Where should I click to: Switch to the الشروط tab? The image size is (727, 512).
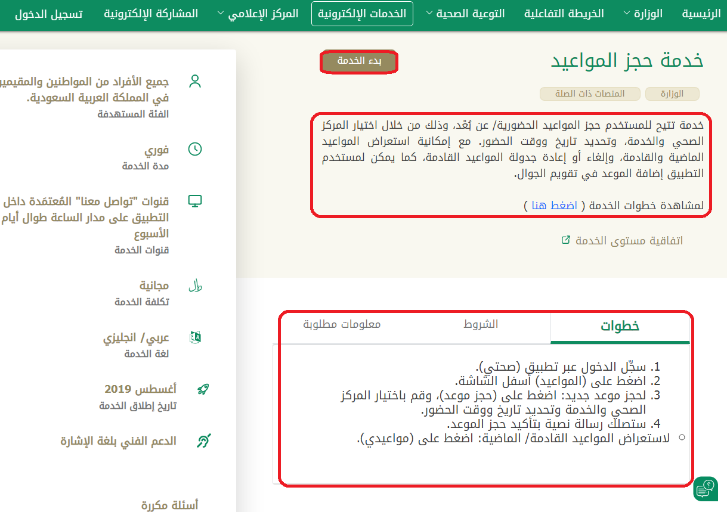point(481,324)
